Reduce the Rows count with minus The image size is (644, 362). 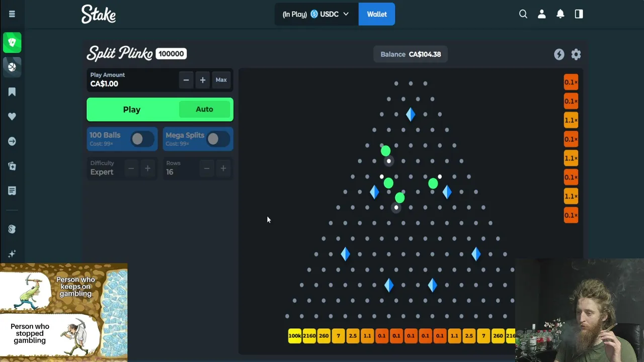click(x=206, y=168)
